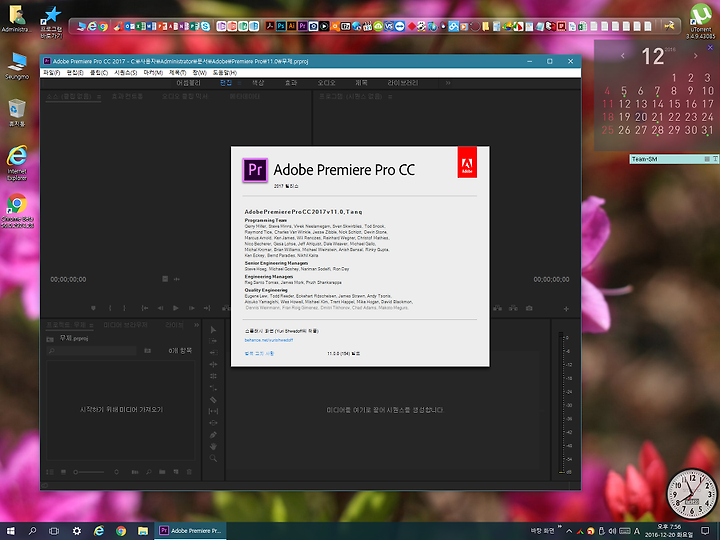This screenshot has width=720, height=540.
Task: Play the Source monitor clip
Action: (175, 308)
